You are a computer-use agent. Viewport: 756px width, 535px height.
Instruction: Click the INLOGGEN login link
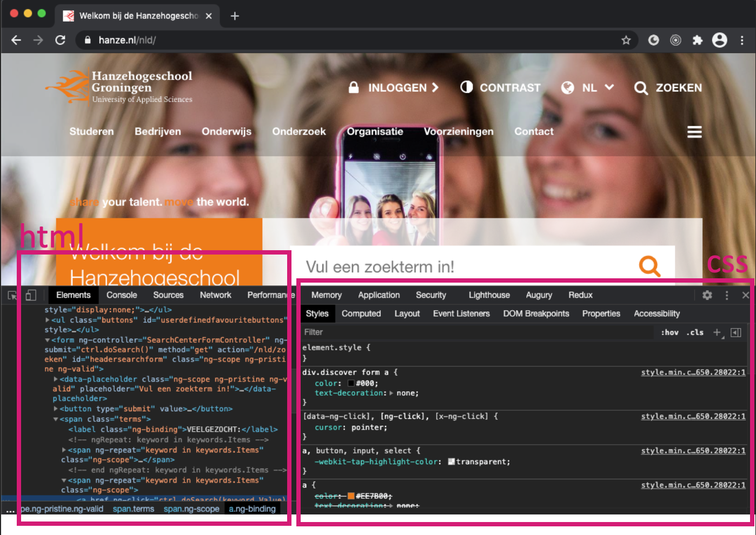tap(394, 88)
